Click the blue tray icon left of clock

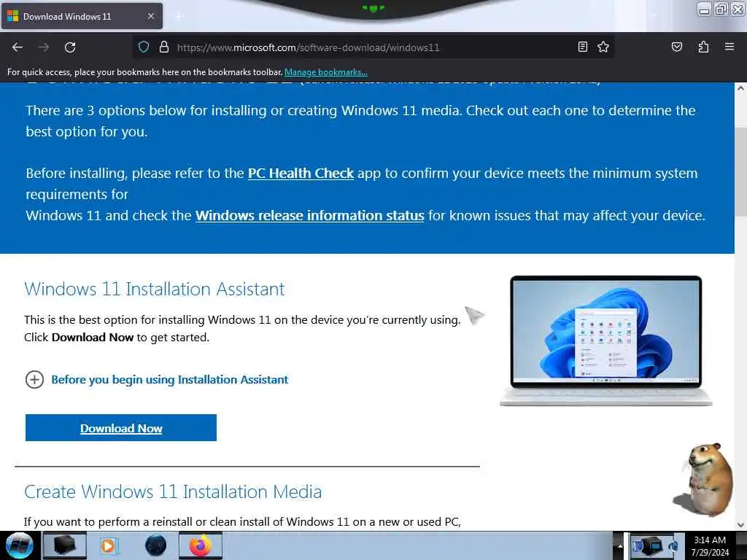(x=673, y=545)
